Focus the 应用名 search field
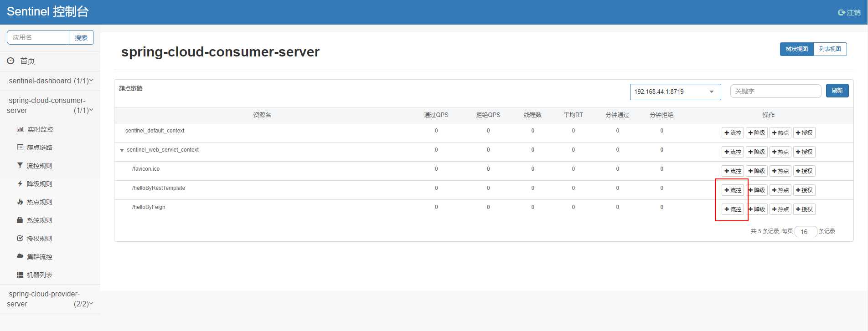The width and height of the screenshot is (868, 331). 38,37
